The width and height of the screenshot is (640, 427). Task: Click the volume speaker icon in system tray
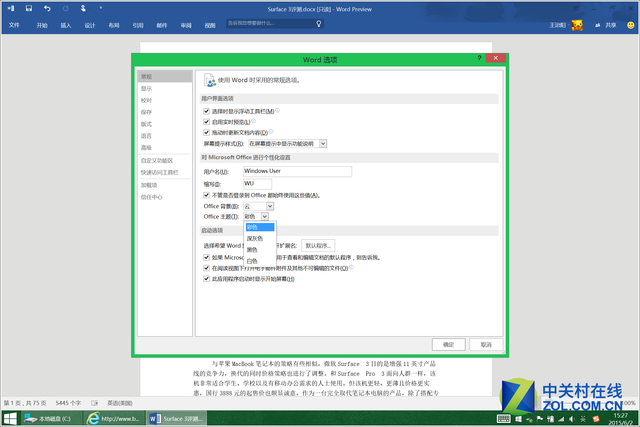(x=572, y=419)
